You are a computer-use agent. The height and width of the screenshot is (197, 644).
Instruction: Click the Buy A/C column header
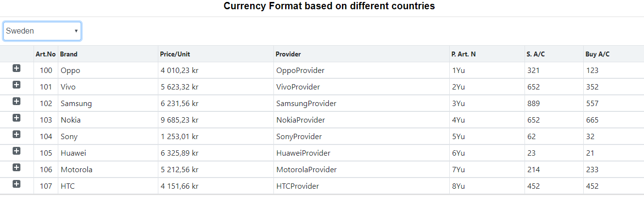pos(597,54)
